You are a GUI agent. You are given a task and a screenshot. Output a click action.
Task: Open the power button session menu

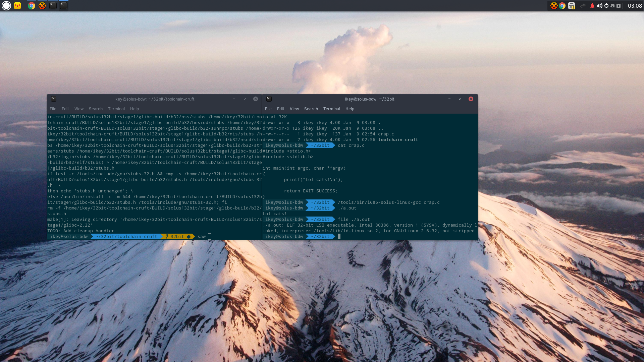point(606,6)
